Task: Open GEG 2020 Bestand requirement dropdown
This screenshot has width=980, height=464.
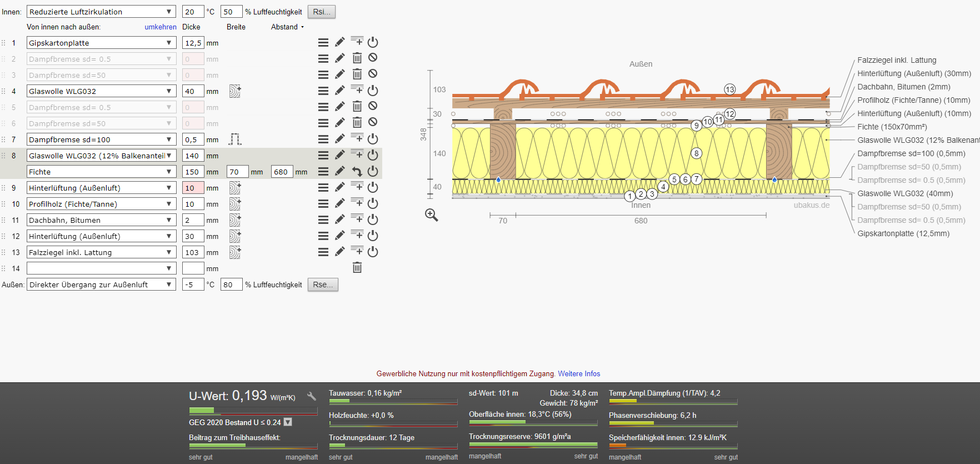Action: click(x=288, y=422)
